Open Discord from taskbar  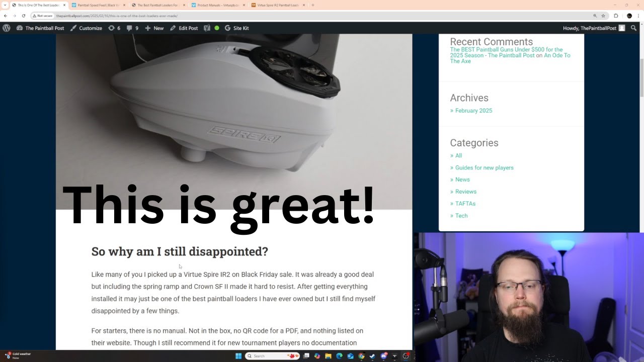tap(384, 356)
